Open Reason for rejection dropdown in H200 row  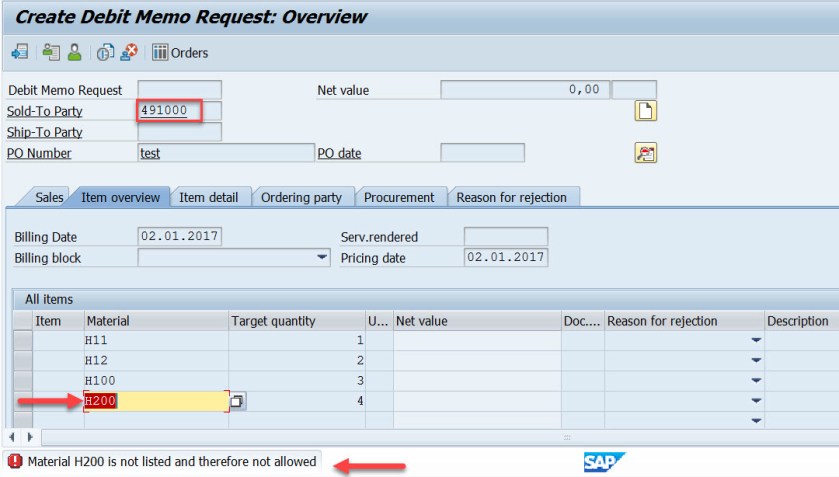[756, 401]
